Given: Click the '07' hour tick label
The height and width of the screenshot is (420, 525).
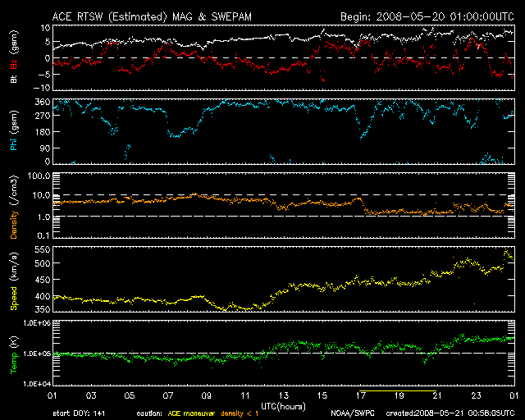Looking at the screenshot, I should [x=167, y=396].
